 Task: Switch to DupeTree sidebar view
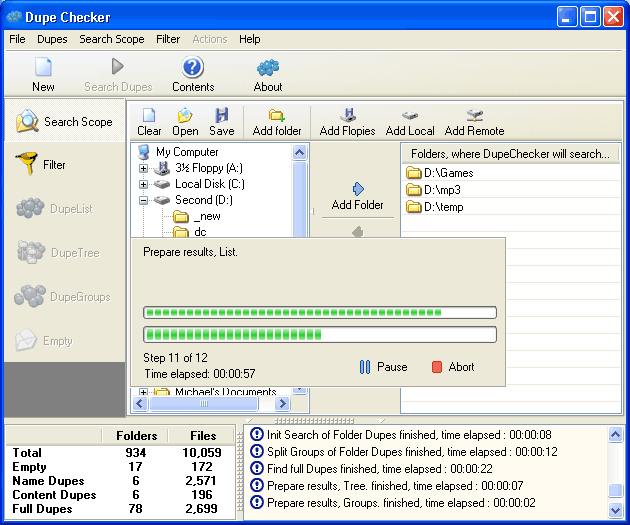(x=64, y=253)
